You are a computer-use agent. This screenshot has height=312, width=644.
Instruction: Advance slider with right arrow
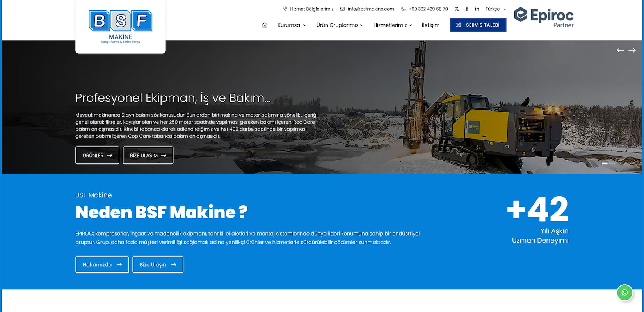pos(632,50)
